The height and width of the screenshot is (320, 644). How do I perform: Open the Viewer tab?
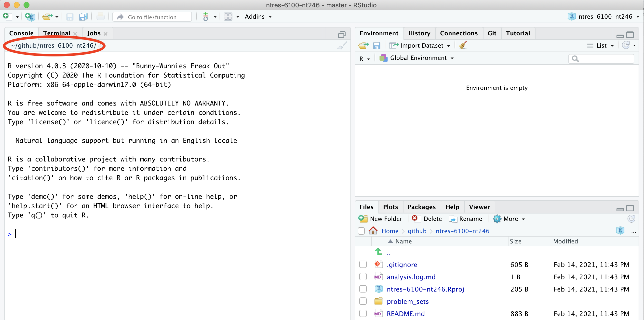pyautogui.click(x=479, y=207)
